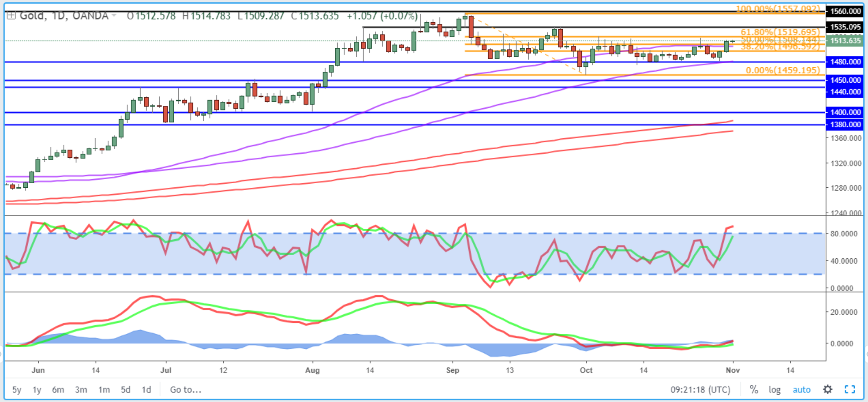Screen dimensions: 868x402
Task: Click the +1.057 (+0.07%) change value
Action: click(x=382, y=16)
